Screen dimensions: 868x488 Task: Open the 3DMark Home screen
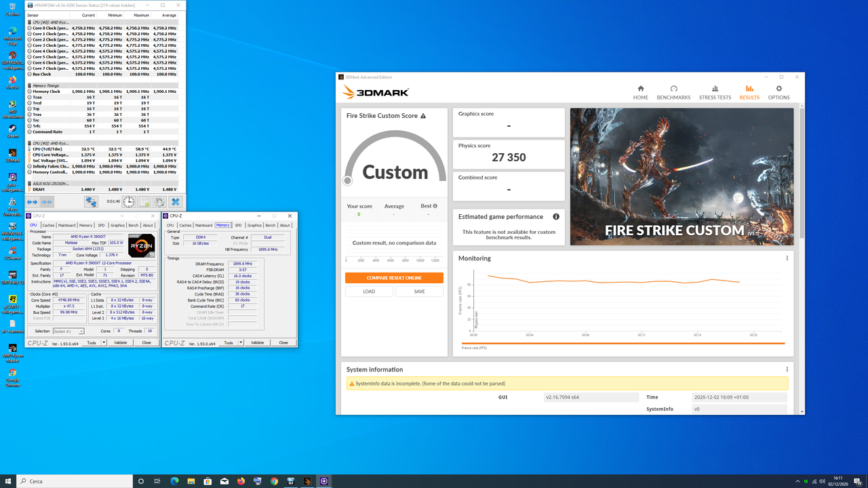coord(640,92)
